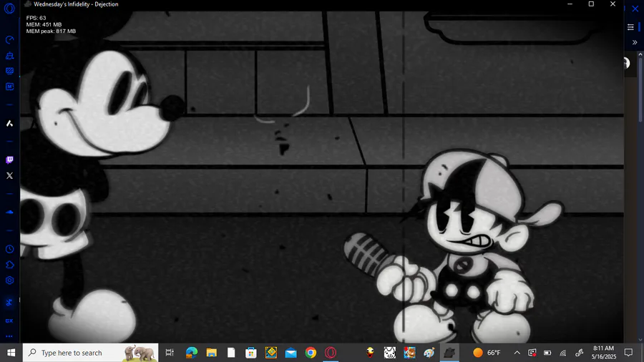Screen dimensions: 644x362
Task: Click the M messenger sidebar icon
Action: 9,87
